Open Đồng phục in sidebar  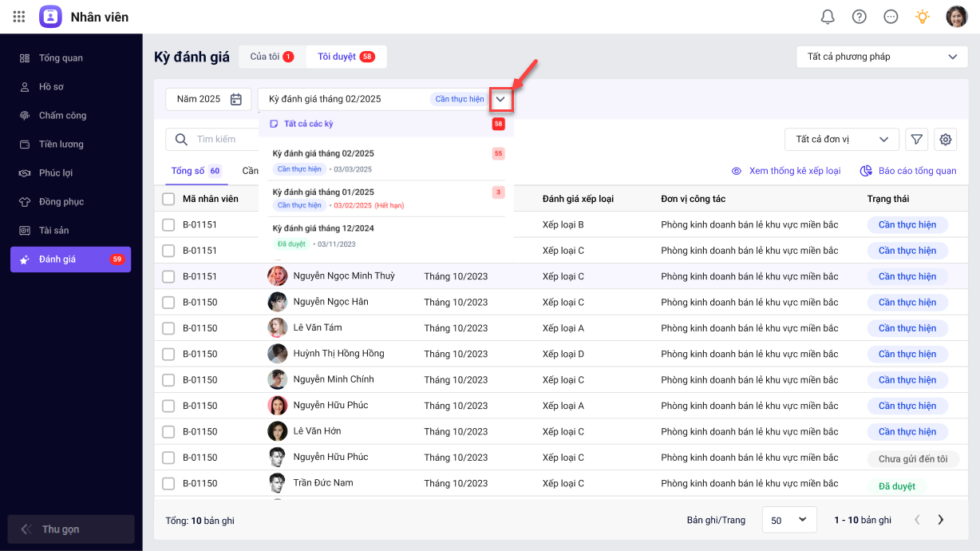[x=70, y=202]
